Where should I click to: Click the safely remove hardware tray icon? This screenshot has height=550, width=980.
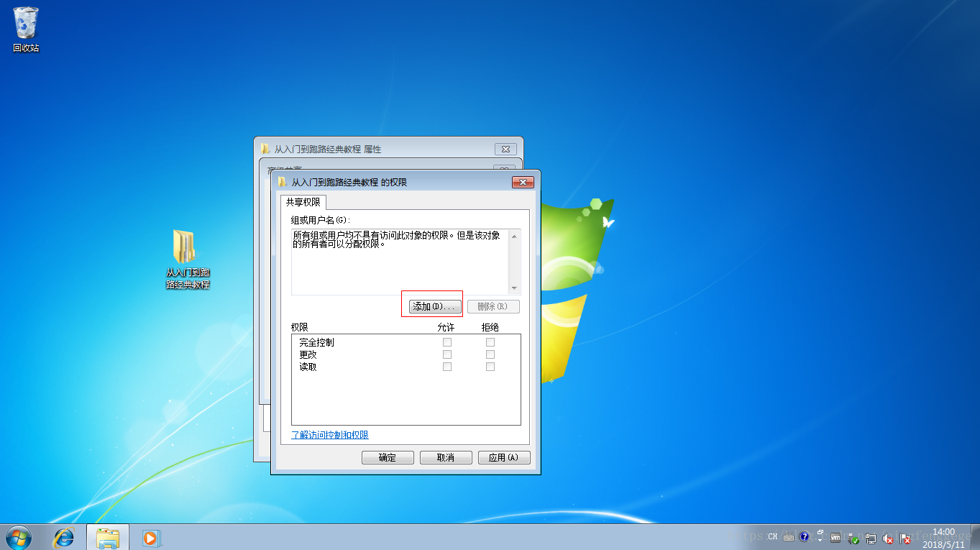coord(853,538)
